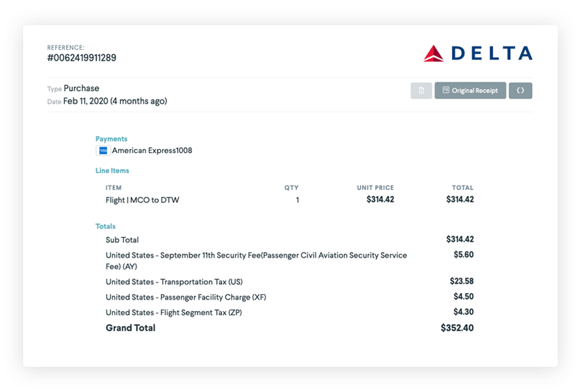Image resolution: width=581 pixels, height=392 pixels.
Task: Click the Grand Total amount $352.40
Action: click(457, 328)
